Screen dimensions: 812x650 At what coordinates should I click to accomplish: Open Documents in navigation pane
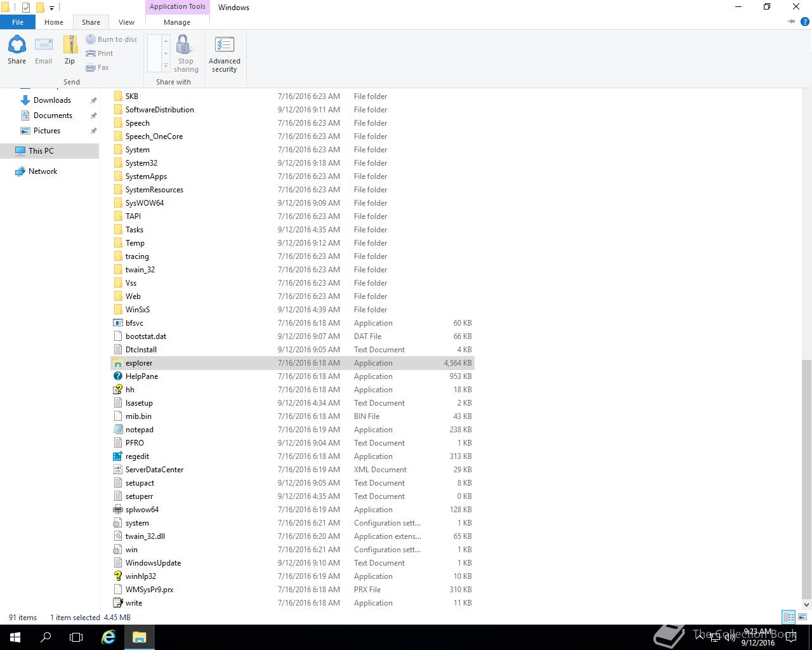click(x=53, y=116)
